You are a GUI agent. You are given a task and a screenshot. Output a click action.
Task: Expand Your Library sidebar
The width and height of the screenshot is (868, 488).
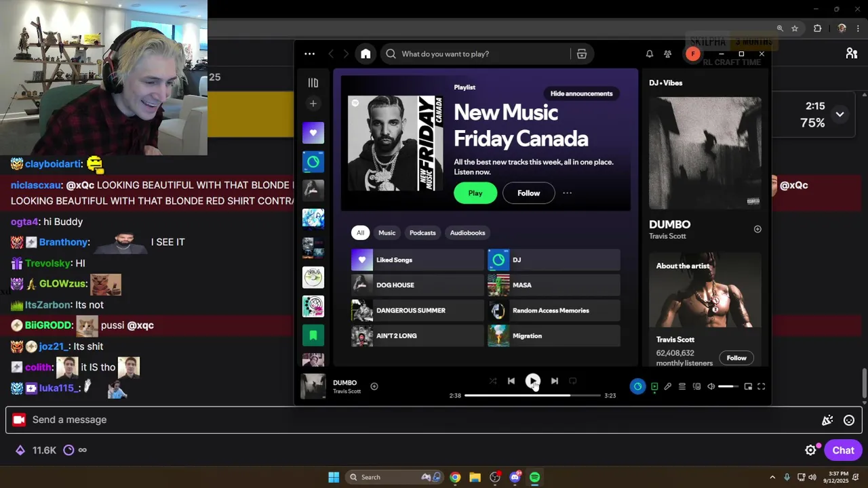click(313, 83)
